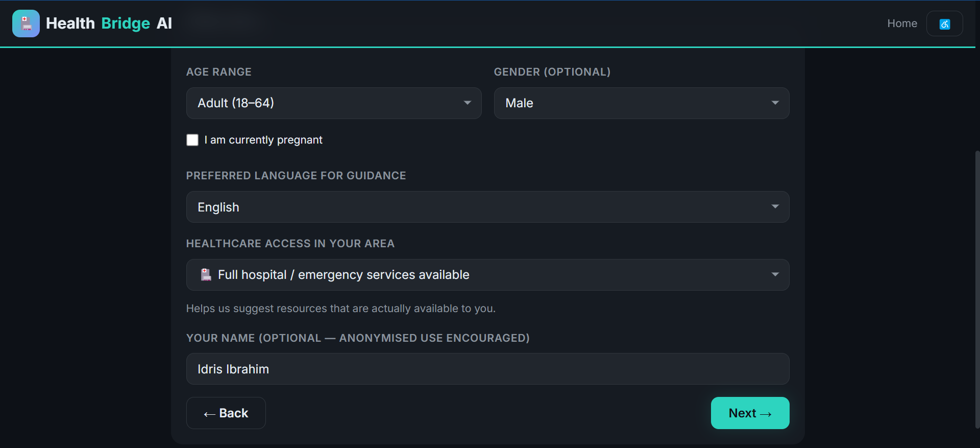Click the caret arrow on Gender field

coord(775,103)
